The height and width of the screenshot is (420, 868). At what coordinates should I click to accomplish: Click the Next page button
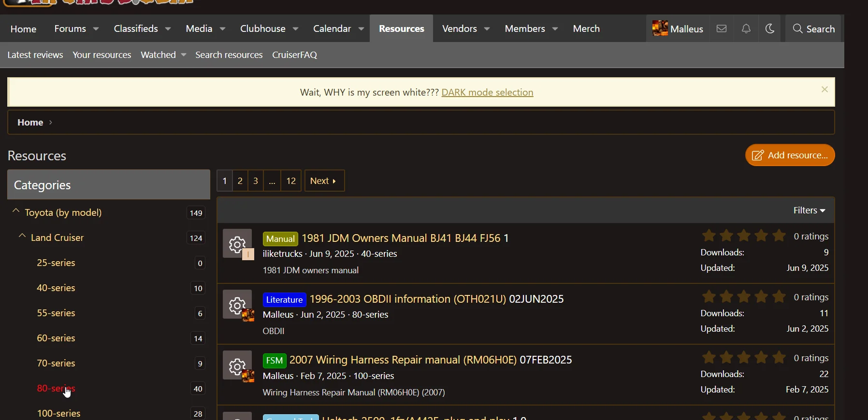coord(324,181)
